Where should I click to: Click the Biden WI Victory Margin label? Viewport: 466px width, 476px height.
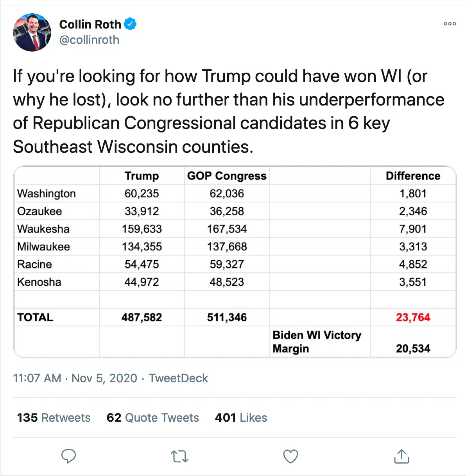pos(317,342)
